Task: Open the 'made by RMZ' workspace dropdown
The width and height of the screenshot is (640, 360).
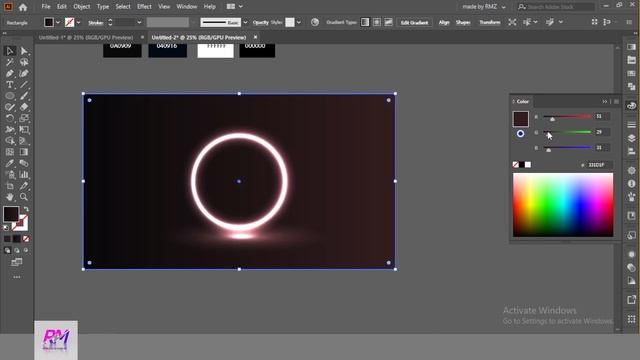Action: [x=484, y=7]
